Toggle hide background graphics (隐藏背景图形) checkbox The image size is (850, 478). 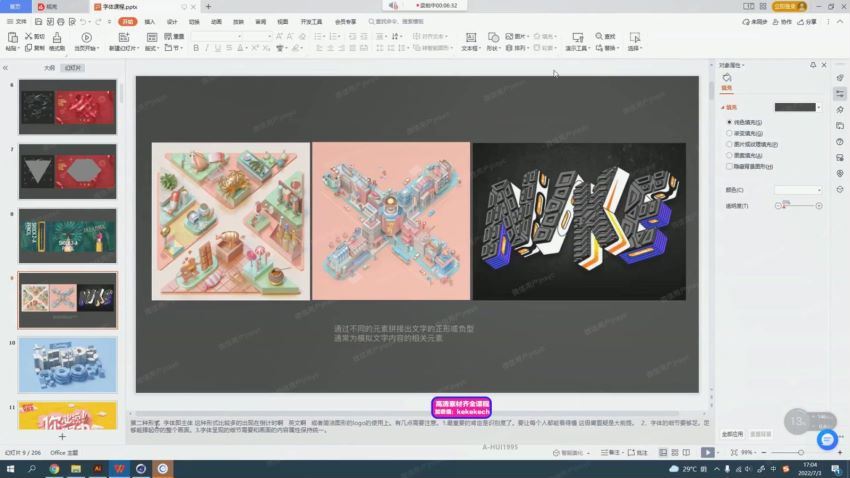pyautogui.click(x=729, y=166)
